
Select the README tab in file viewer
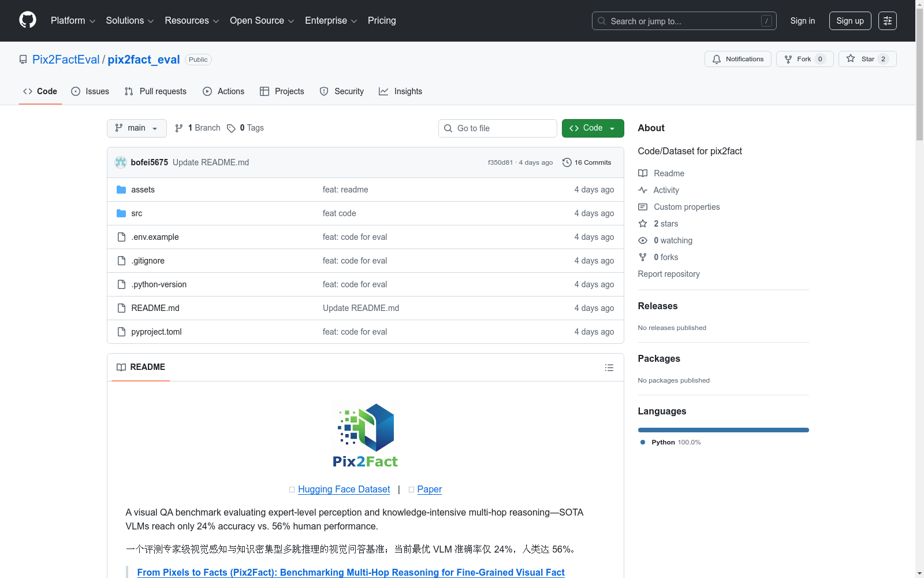[141, 367]
